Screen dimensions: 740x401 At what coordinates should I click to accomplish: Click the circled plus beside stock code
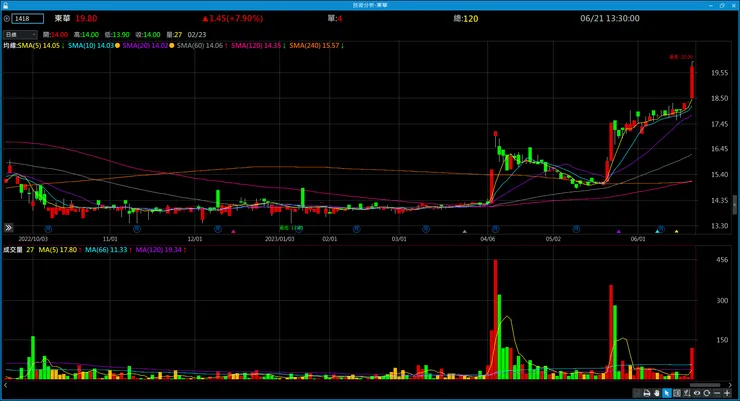coord(7,19)
